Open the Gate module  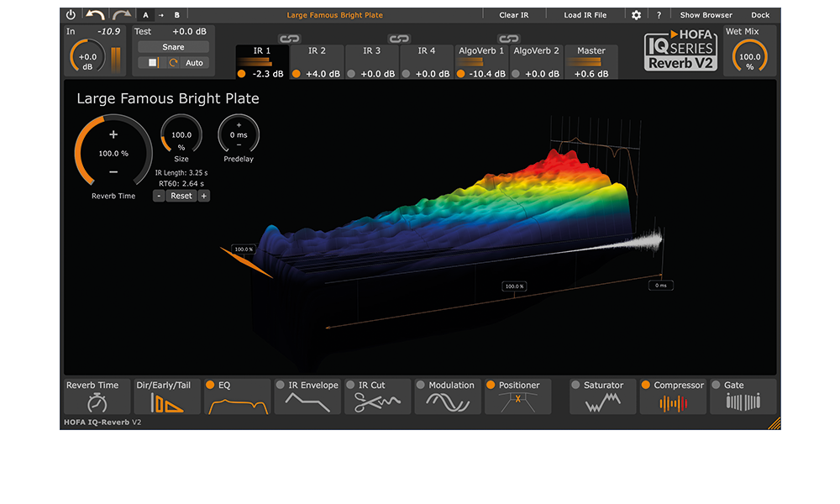click(x=743, y=396)
